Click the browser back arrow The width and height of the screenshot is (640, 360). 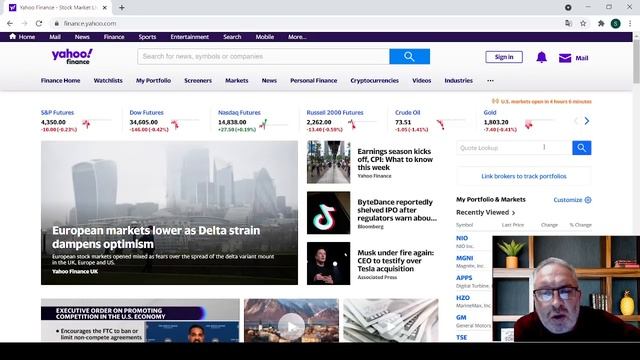(10, 24)
